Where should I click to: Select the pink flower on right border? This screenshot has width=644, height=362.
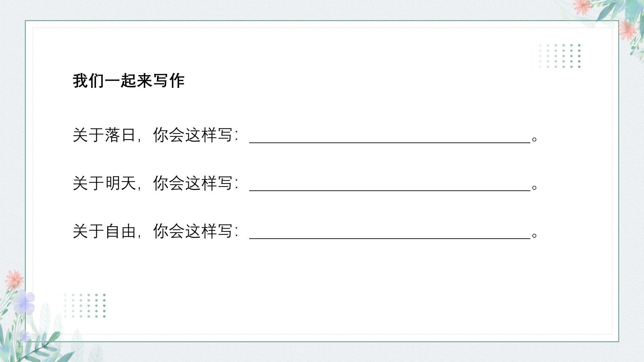[x=627, y=29]
